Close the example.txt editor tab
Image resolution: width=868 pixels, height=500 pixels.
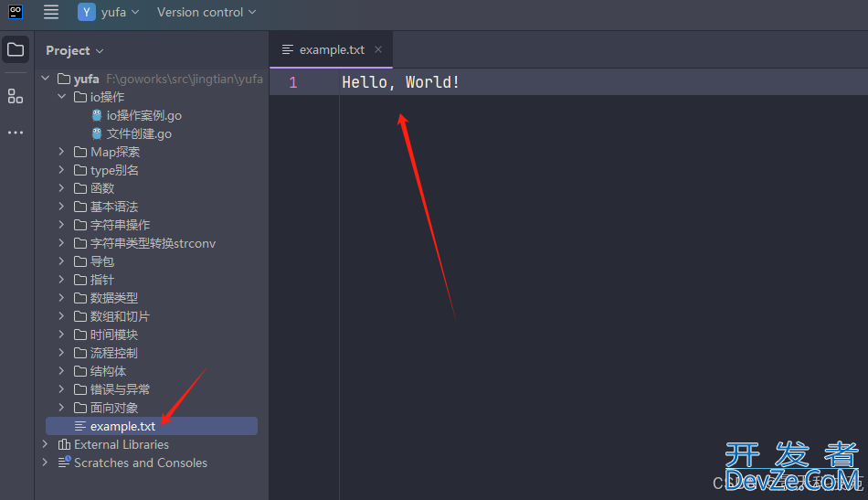coord(378,49)
